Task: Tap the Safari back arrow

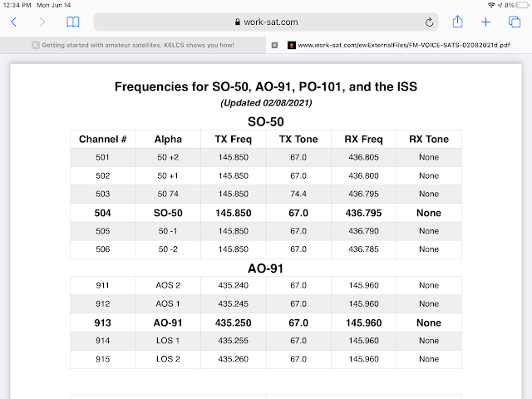Action: point(14,22)
